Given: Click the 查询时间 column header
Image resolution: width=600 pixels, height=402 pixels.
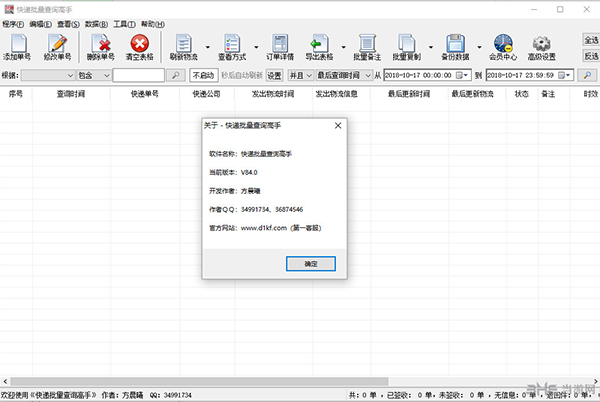Looking at the screenshot, I should [71, 94].
